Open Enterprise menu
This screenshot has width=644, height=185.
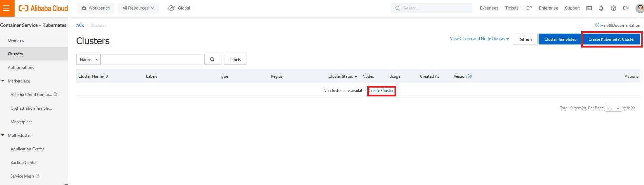(x=548, y=8)
